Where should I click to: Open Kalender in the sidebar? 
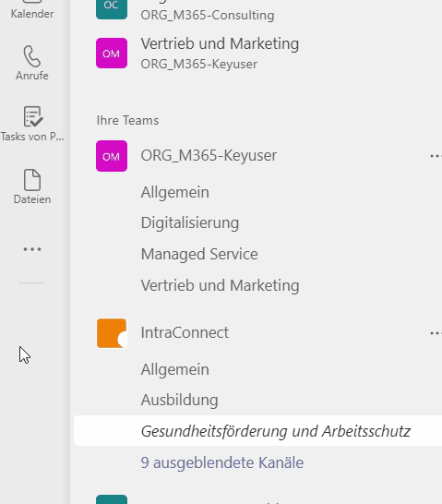pos(32,14)
